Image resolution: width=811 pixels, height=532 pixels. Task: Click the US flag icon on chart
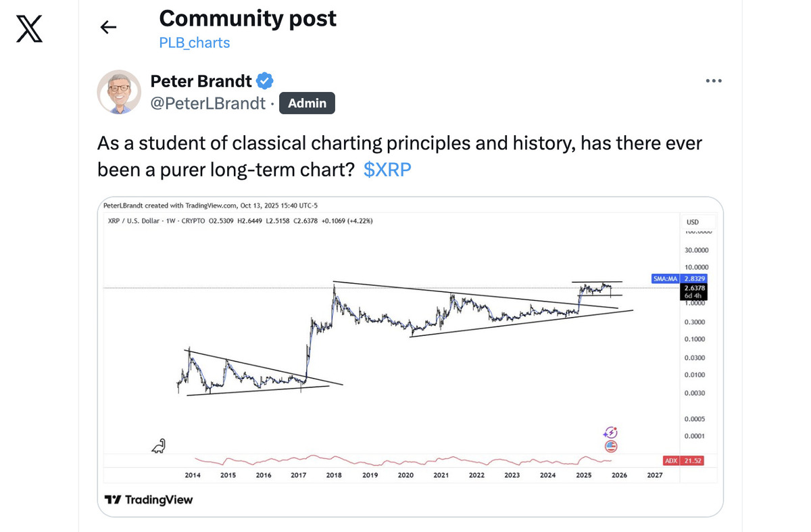coord(611,446)
